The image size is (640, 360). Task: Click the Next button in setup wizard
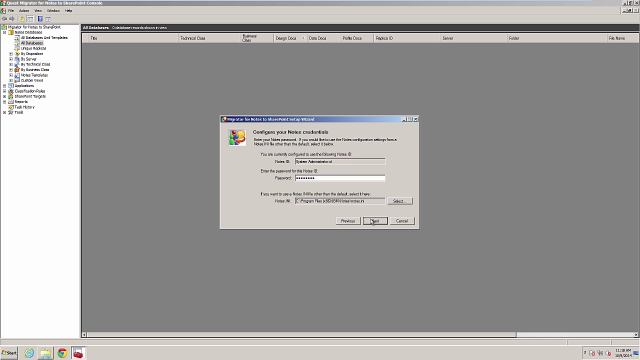click(x=375, y=221)
